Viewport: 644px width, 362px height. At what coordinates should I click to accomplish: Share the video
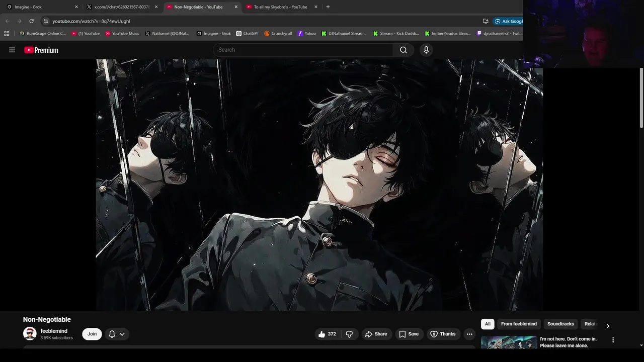[x=376, y=334]
